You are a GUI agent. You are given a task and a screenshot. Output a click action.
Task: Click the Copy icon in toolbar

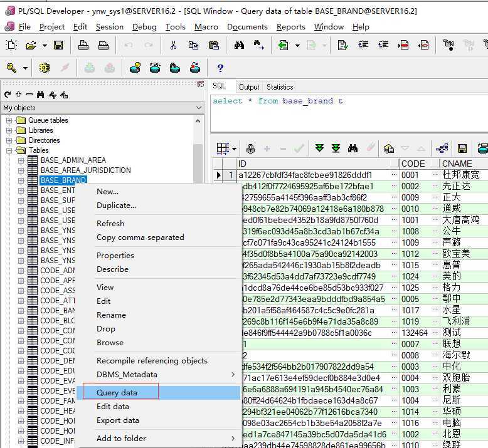click(x=193, y=45)
